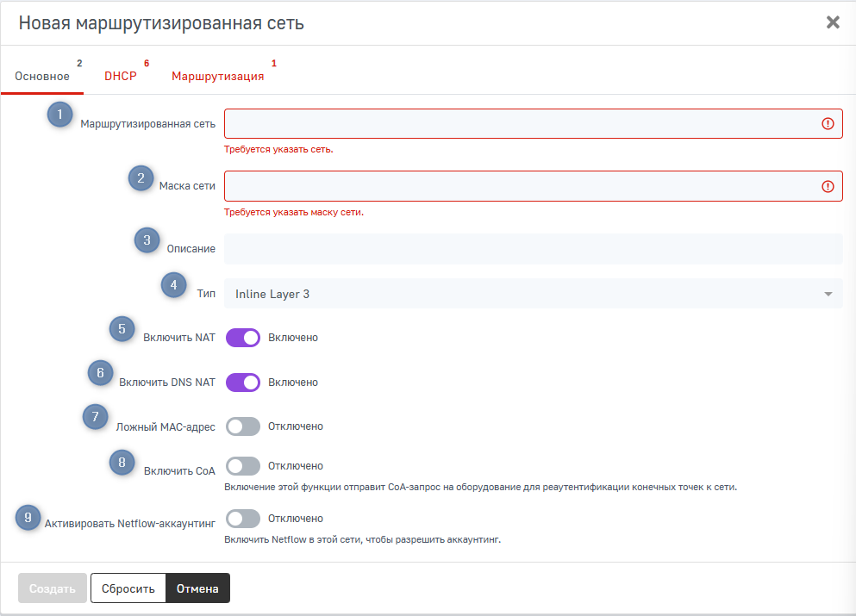
Task: Click numbered marker 1 beside Маршрутизированная сеть
Action: (x=59, y=115)
